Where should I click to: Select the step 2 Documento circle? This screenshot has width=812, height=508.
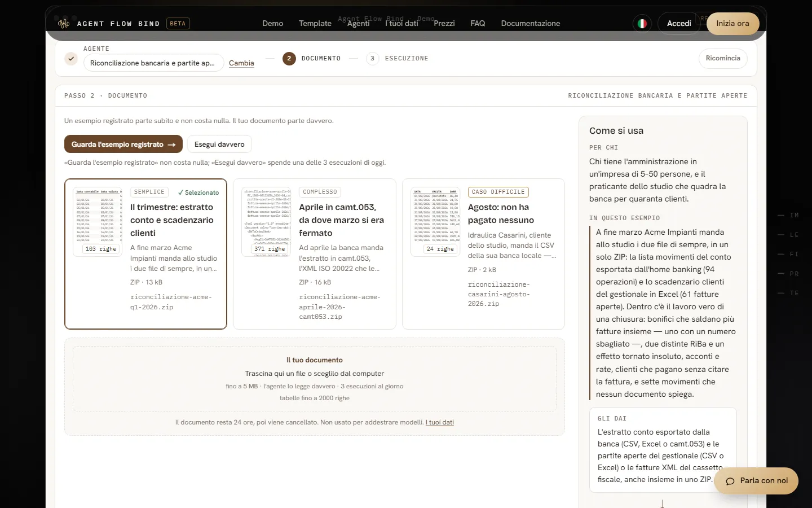[289, 58]
